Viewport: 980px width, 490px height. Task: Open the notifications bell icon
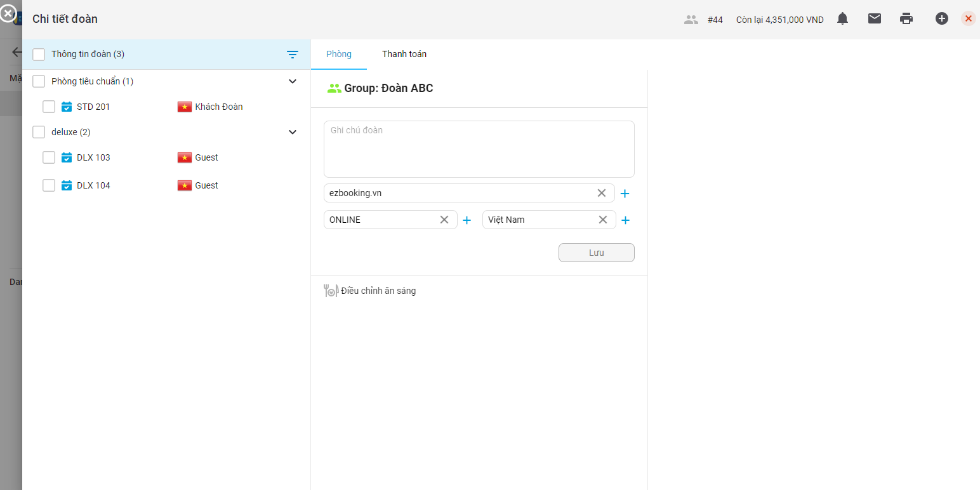[842, 19]
